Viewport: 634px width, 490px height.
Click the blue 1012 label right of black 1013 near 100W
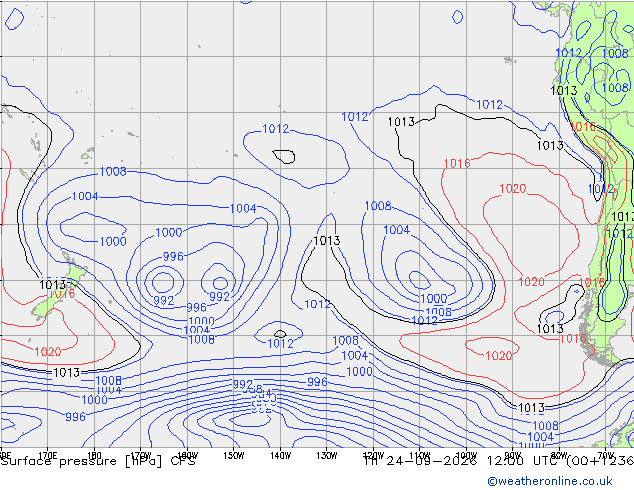pos(490,104)
